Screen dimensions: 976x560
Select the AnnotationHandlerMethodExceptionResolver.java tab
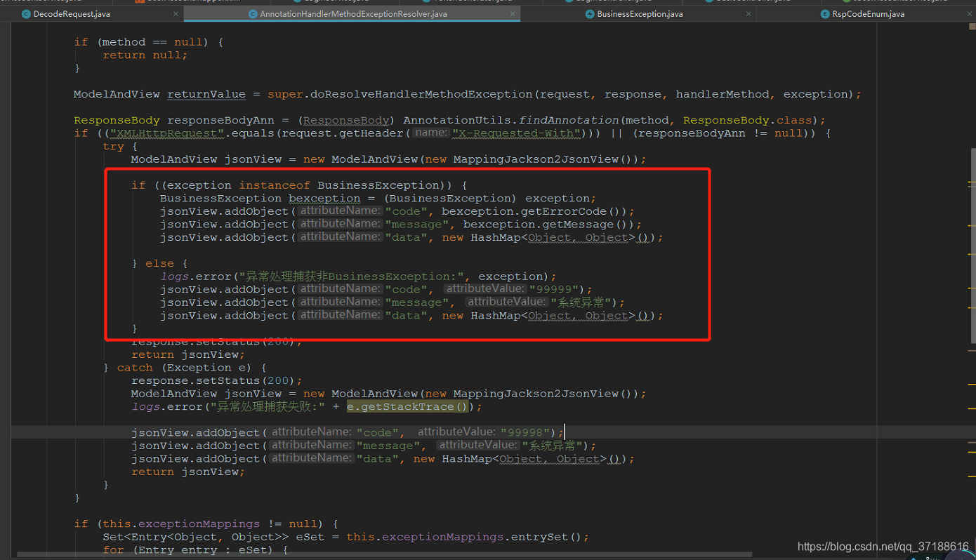click(x=353, y=13)
